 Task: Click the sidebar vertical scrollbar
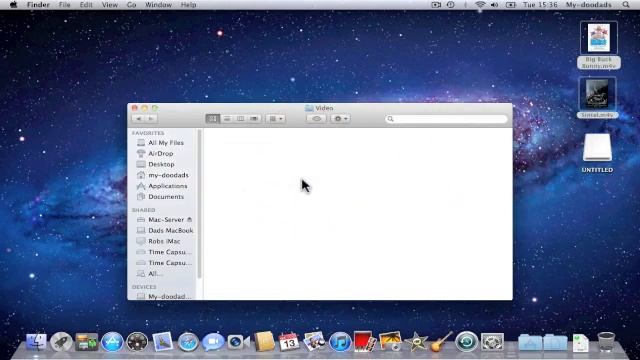click(x=199, y=204)
